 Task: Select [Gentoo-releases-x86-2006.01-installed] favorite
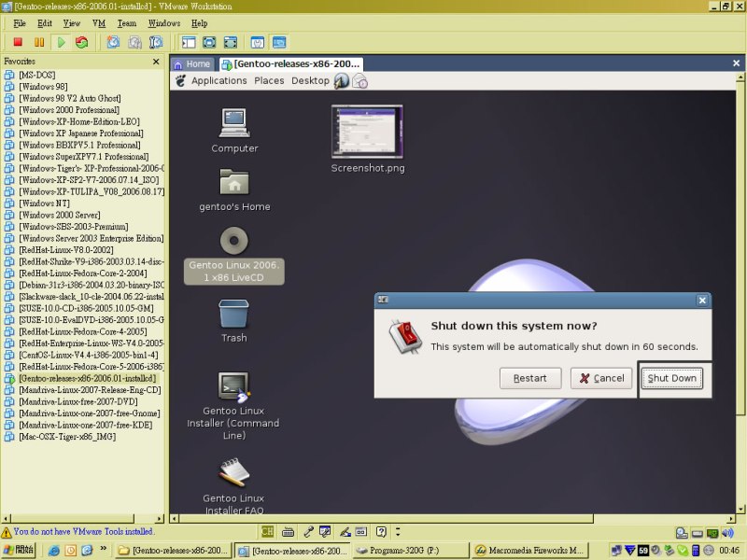click(88, 378)
